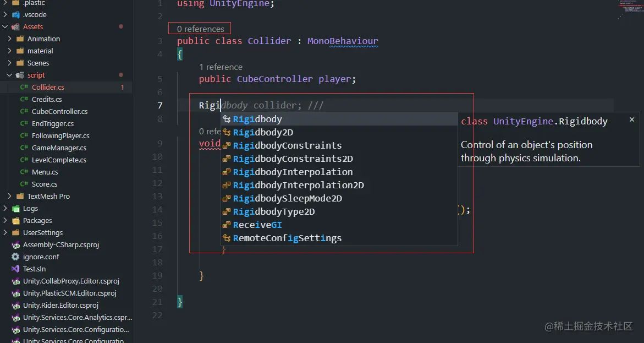Click the Visual Studio icon of Test.sln
The height and width of the screenshot is (343, 644).
click(15, 269)
